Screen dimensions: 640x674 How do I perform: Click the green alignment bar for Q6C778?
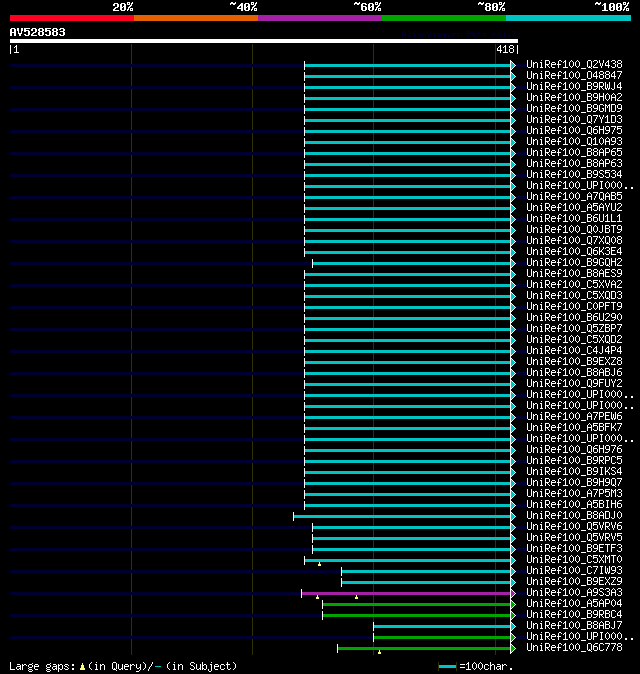pyautogui.click(x=424, y=648)
